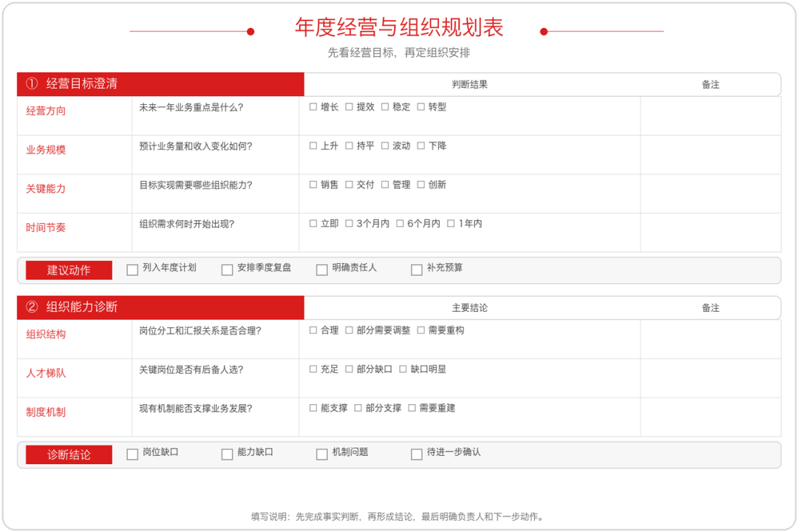This screenshot has height=532, width=798.
Task: Click the 备注 cell for 组织结构
Action: point(711,339)
